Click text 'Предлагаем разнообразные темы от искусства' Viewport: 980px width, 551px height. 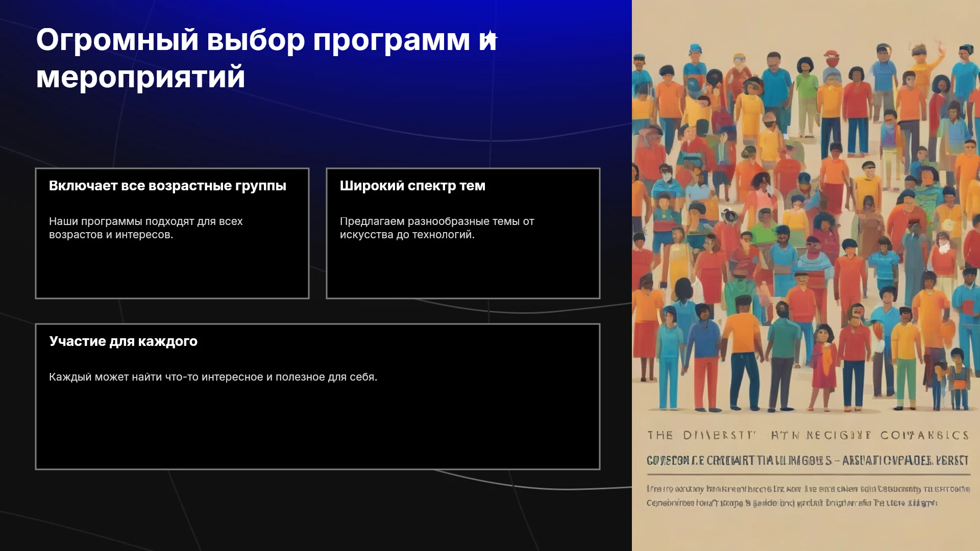[437, 228]
